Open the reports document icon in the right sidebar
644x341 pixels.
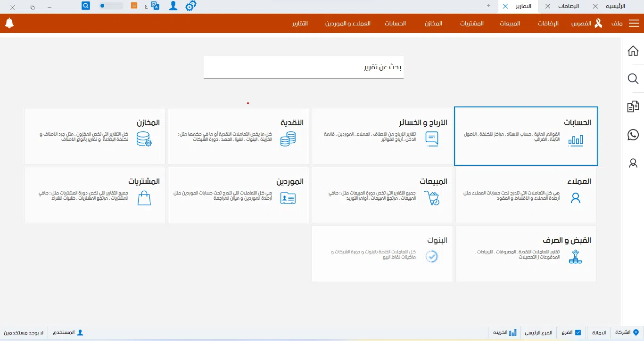tap(633, 106)
